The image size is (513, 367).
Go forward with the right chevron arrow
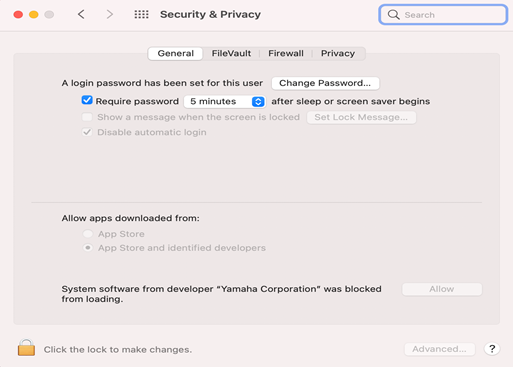point(110,14)
